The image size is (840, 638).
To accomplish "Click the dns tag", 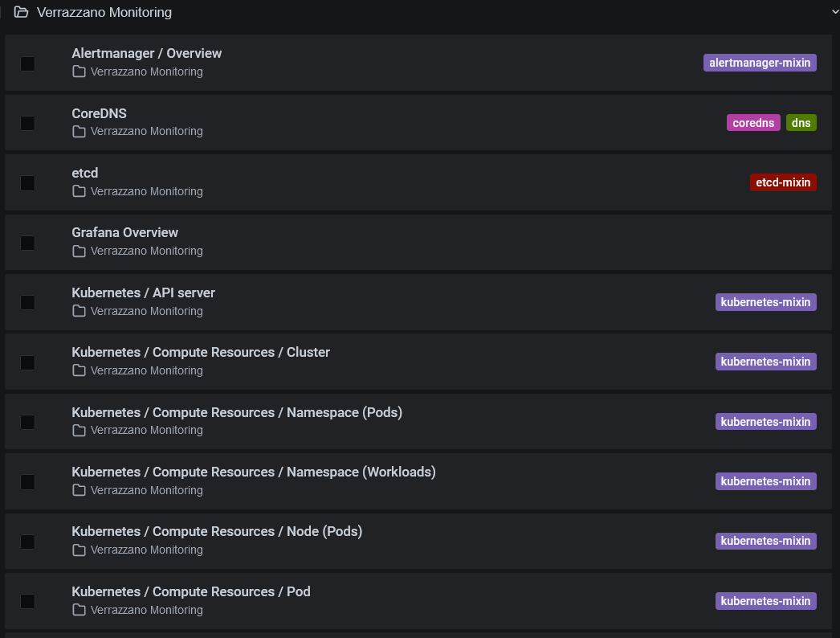I will (x=801, y=122).
